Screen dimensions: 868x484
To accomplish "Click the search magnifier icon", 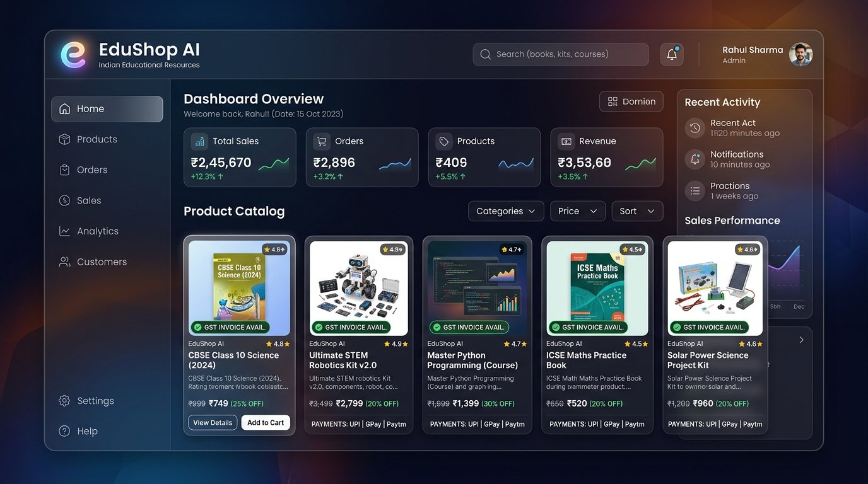I will pos(485,54).
